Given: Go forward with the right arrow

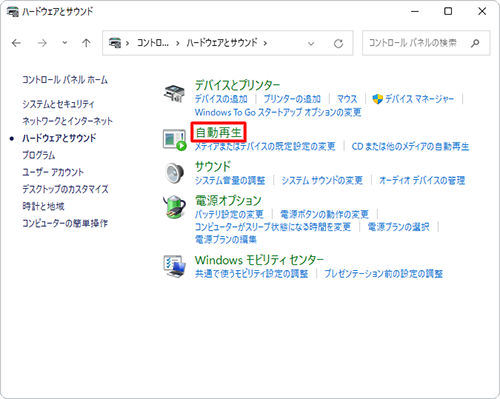Looking at the screenshot, I should pos(42,43).
